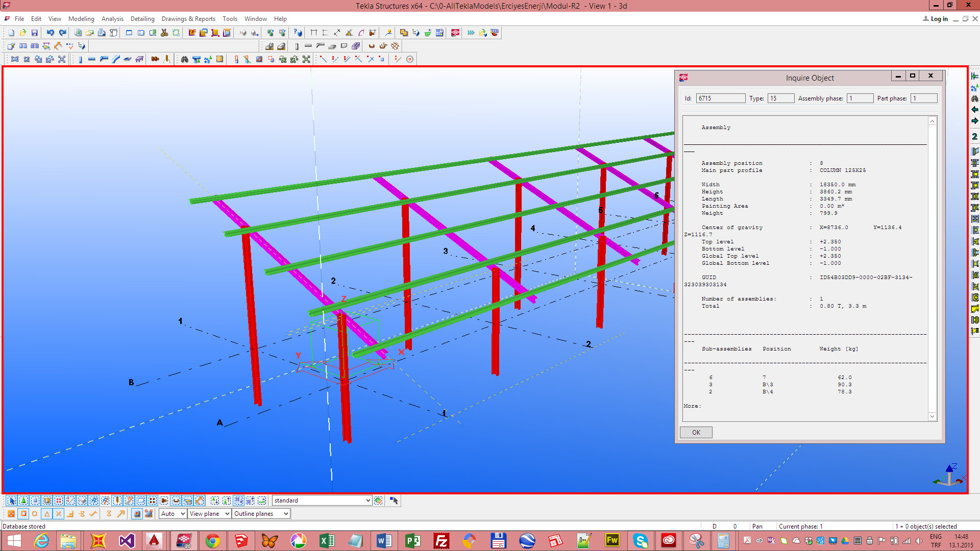This screenshot has width=980, height=551.
Task: Click the scissors cut icon in toolbar
Action: (164, 33)
